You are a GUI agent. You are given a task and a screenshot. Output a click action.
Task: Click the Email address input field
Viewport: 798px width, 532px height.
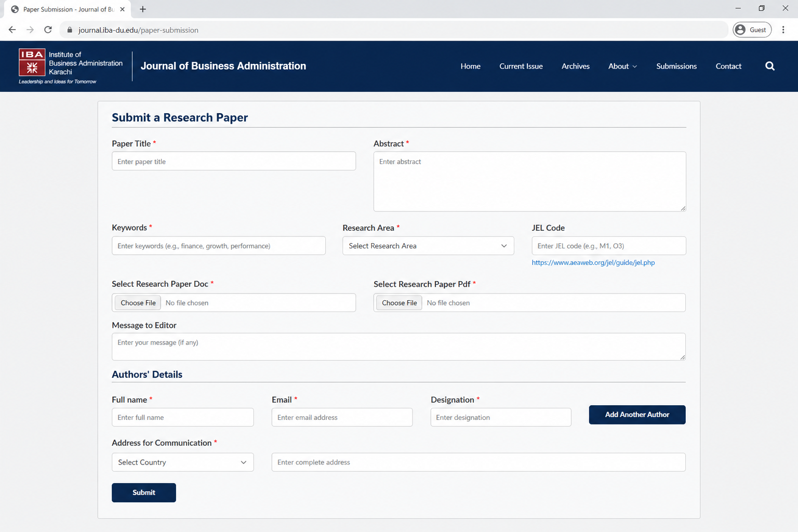pos(342,417)
